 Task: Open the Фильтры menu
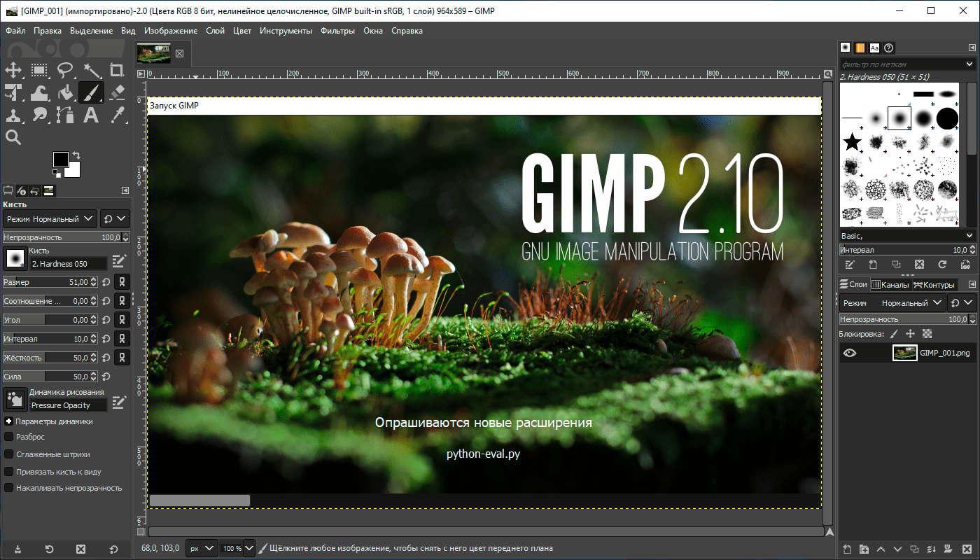[337, 31]
